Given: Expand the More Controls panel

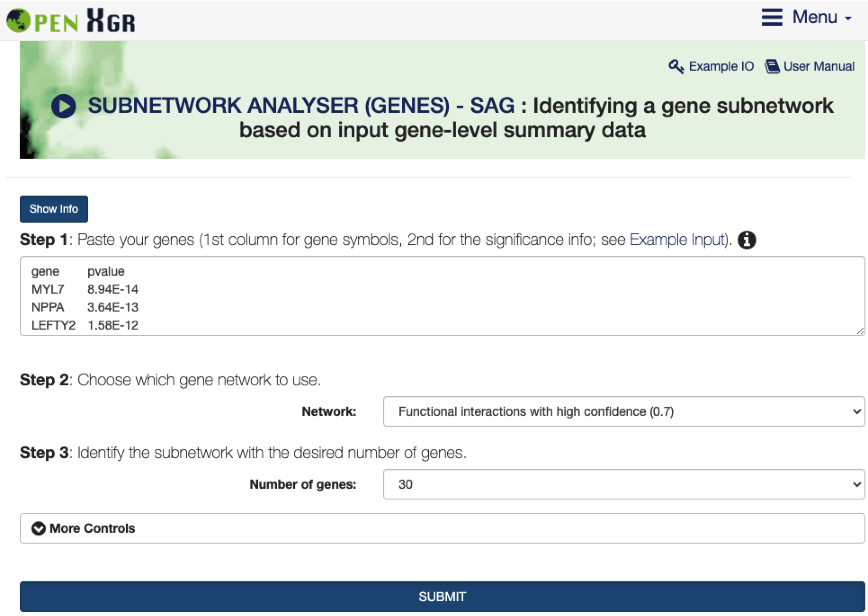Looking at the screenshot, I should tap(92, 528).
